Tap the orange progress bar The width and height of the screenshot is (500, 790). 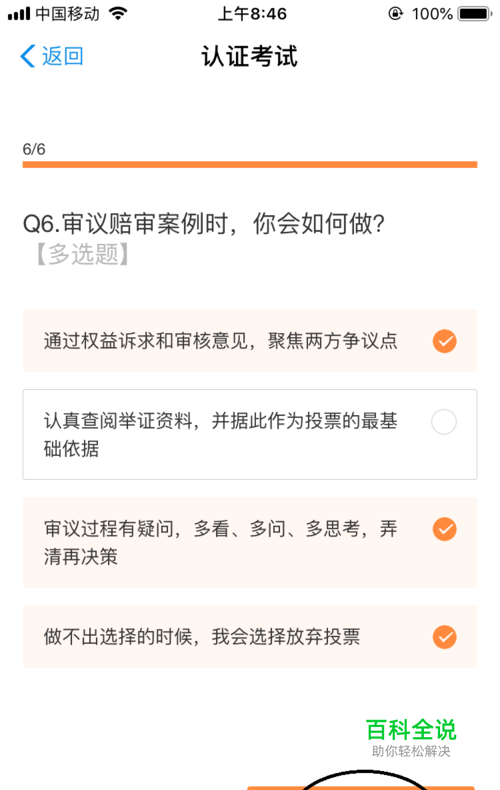pyautogui.click(x=249, y=164)
